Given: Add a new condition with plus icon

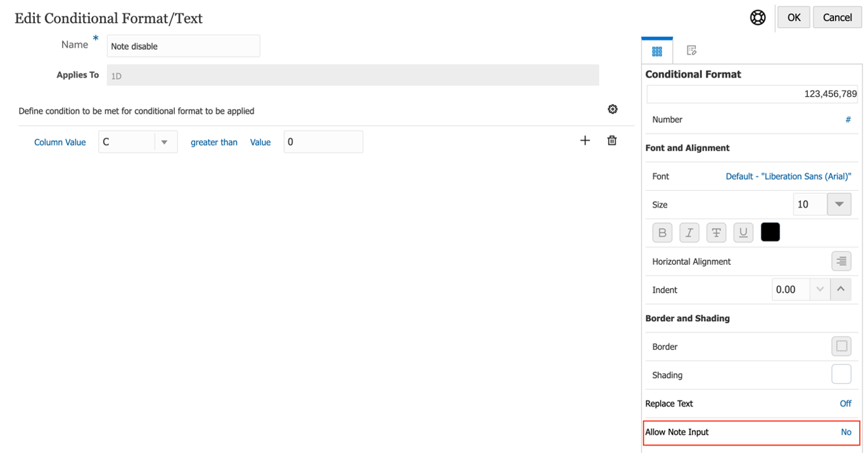Looking at the screenshot, I should tap(585, 141).
